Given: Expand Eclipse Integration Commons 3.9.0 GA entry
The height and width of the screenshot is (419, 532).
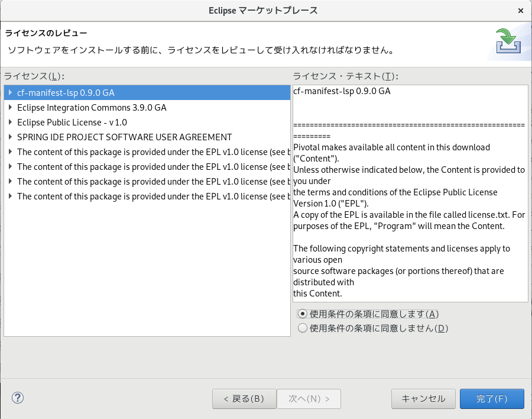Looking at the screenshot, I should pos(10,107).
